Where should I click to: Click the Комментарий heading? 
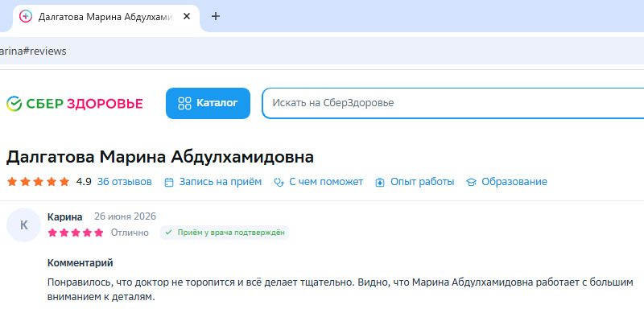coord(80,263)
